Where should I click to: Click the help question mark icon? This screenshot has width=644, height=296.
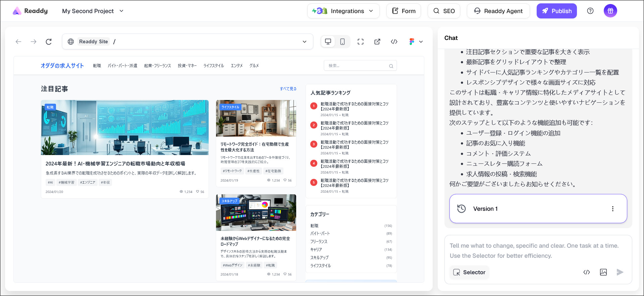point(590,11)
